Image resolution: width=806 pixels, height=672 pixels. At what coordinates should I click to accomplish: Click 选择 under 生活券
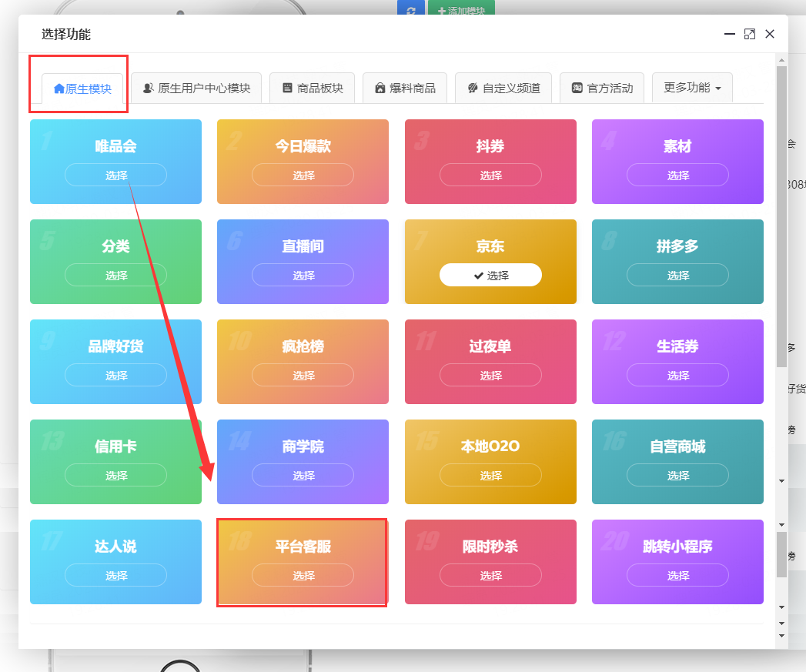click(677, 376)
